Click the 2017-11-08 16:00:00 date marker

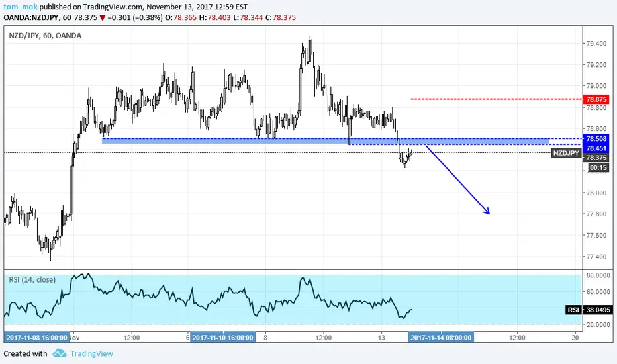click(x=37, y=338)
